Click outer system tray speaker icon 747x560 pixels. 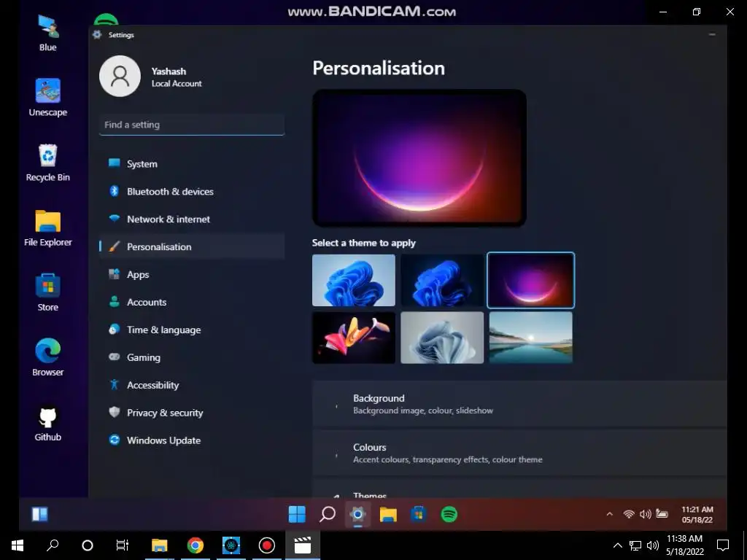pos(653,545)
